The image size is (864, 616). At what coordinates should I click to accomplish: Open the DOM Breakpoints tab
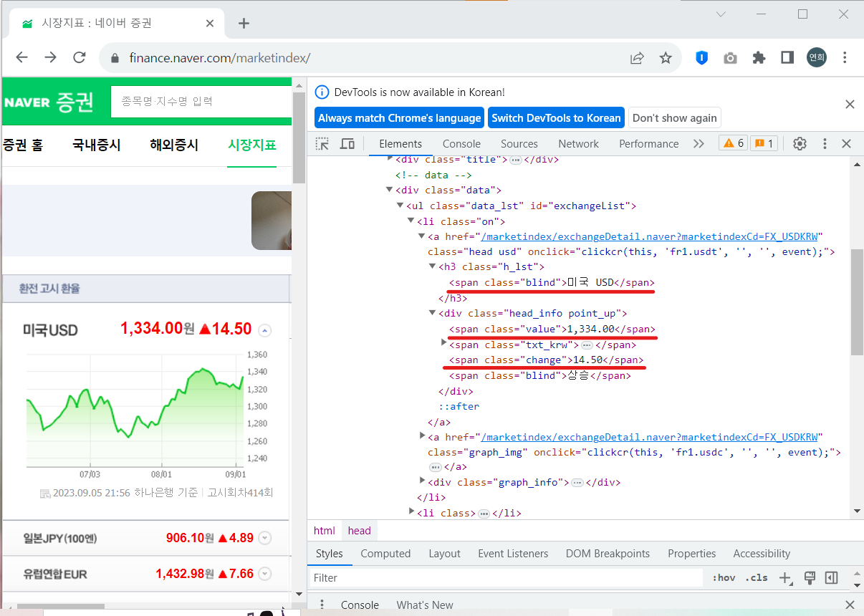pos(608,554)
